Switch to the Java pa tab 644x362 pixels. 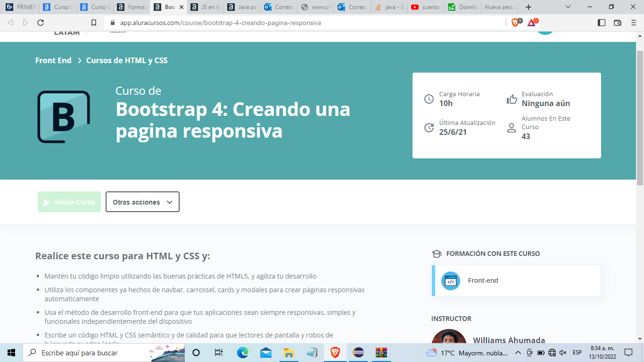[242, 7]
